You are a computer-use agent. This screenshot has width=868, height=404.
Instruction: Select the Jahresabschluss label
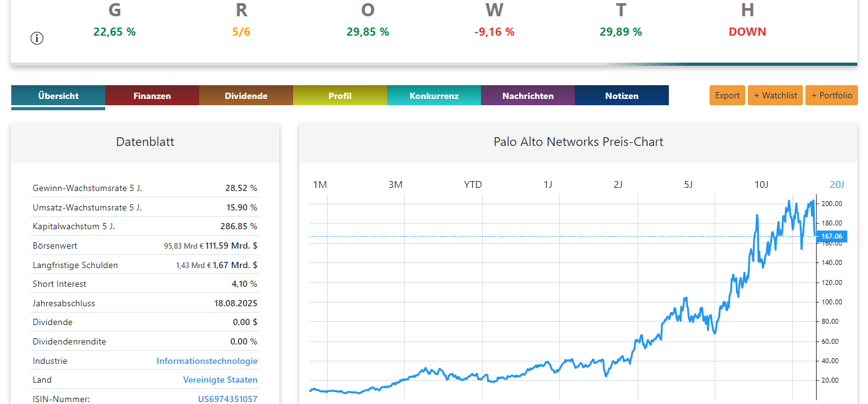64,303
